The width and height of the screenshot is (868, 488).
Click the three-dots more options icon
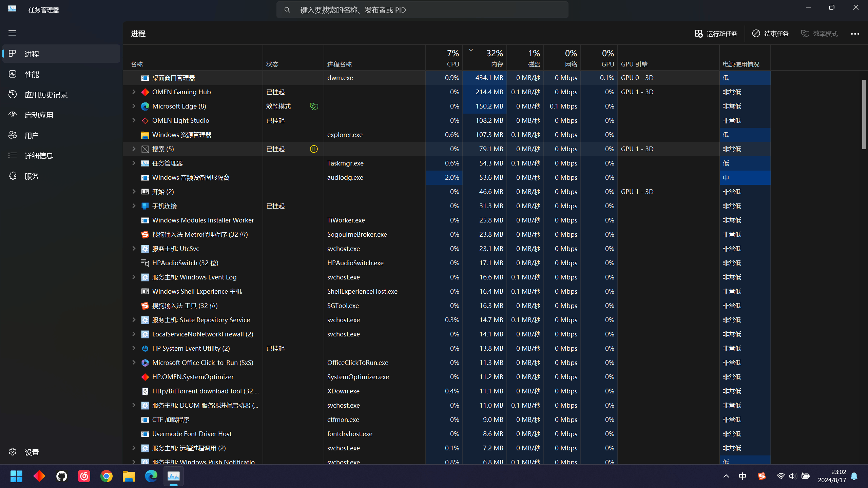tap(855, 34)
